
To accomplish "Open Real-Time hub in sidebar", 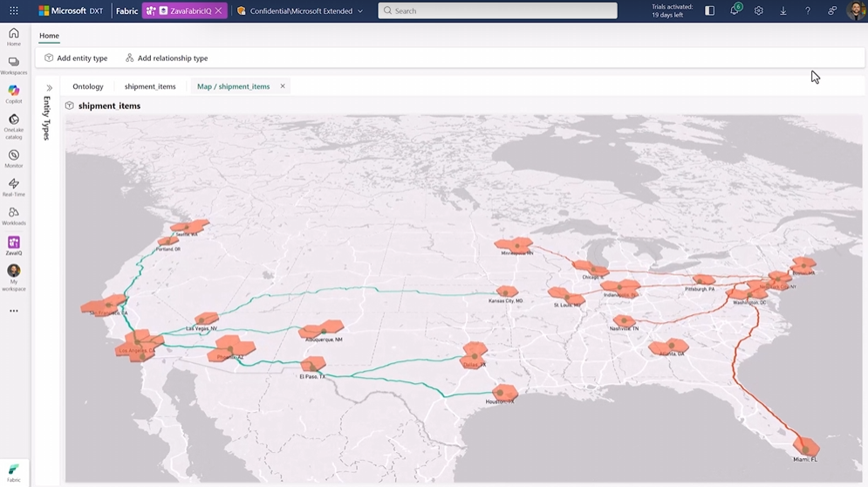I will coord(14,188).
